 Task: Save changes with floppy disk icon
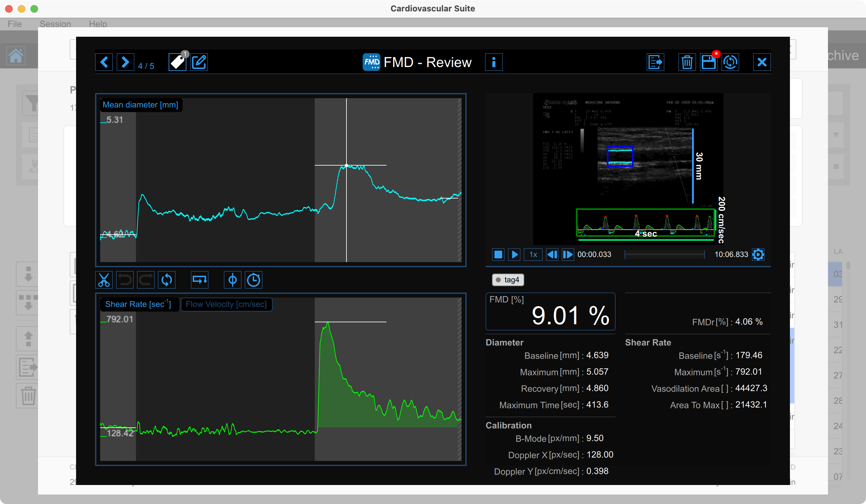(x=708, y=62)
